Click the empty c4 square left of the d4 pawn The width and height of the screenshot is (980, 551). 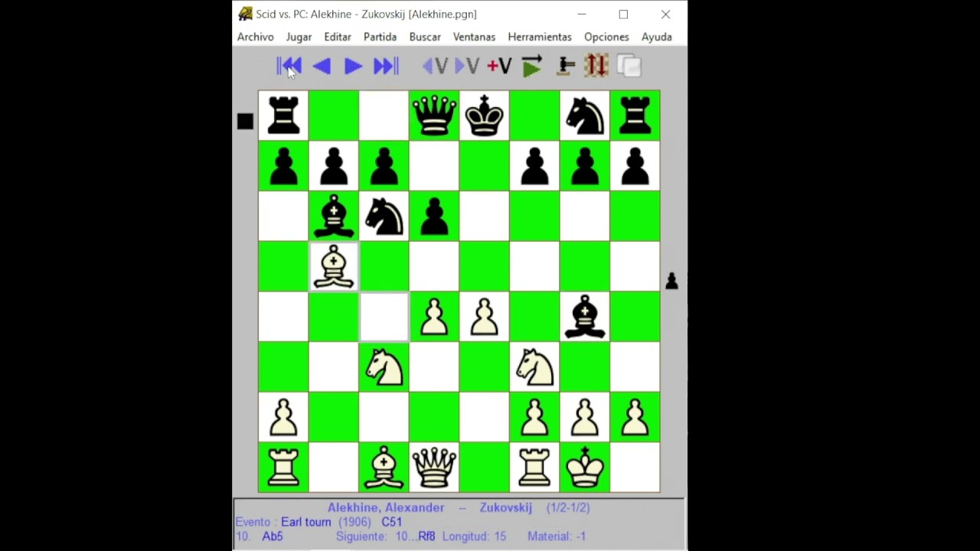point(384,316)
